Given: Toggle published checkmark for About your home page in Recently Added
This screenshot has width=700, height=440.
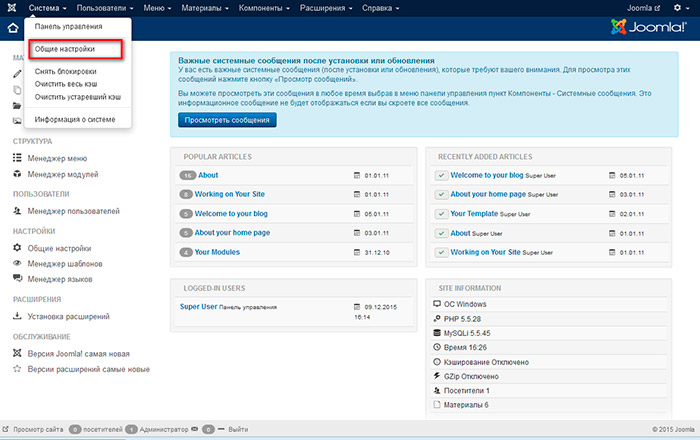Looking at the screenshot, I should tap(441, 194).
